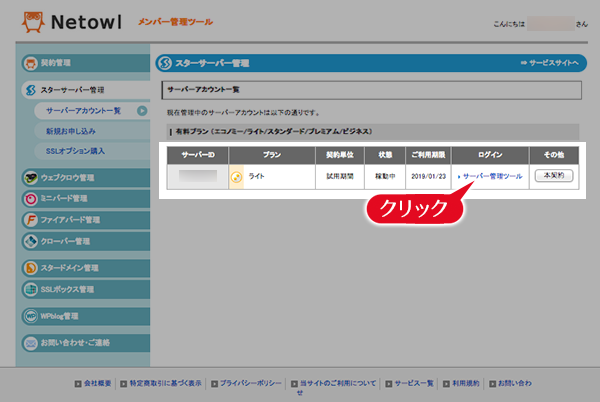Open ミニバード管理 sidebar menu

86,199
